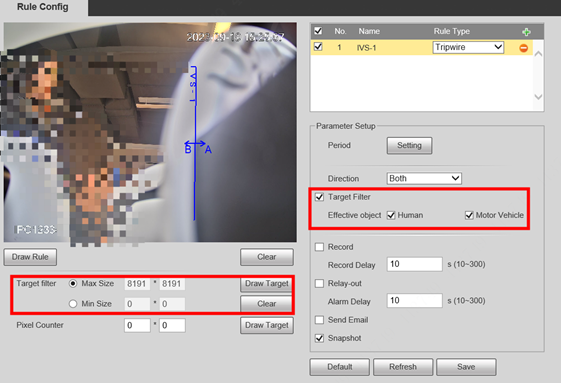Click the Save button
561x383 pixels.
(466, 367)
